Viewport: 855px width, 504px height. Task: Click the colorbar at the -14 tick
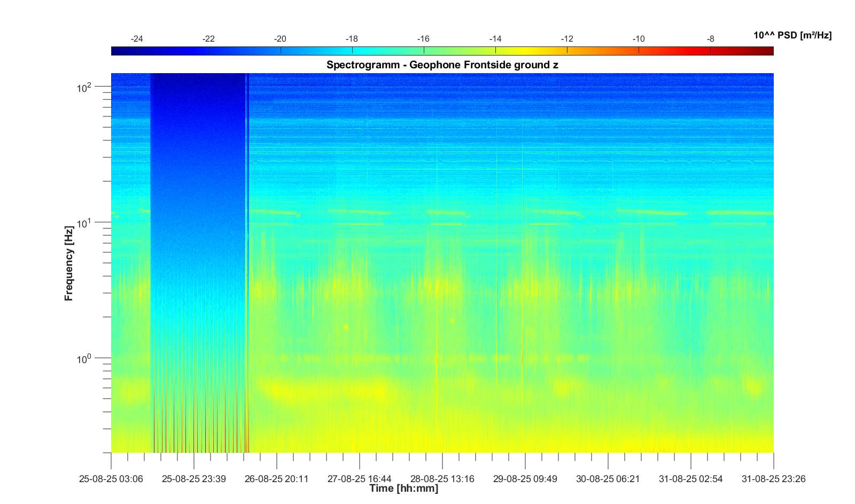pyautogui.click(x=495, y=51)
